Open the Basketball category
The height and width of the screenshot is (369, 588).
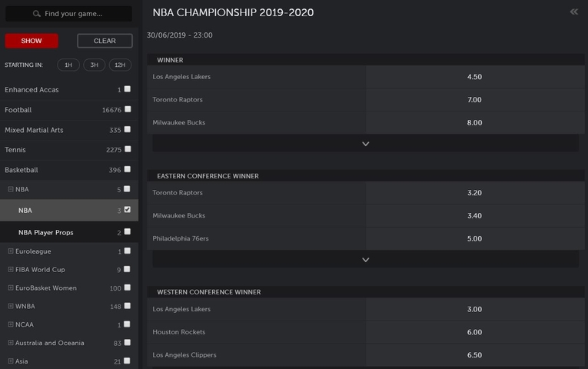click(x=22, y=170)
